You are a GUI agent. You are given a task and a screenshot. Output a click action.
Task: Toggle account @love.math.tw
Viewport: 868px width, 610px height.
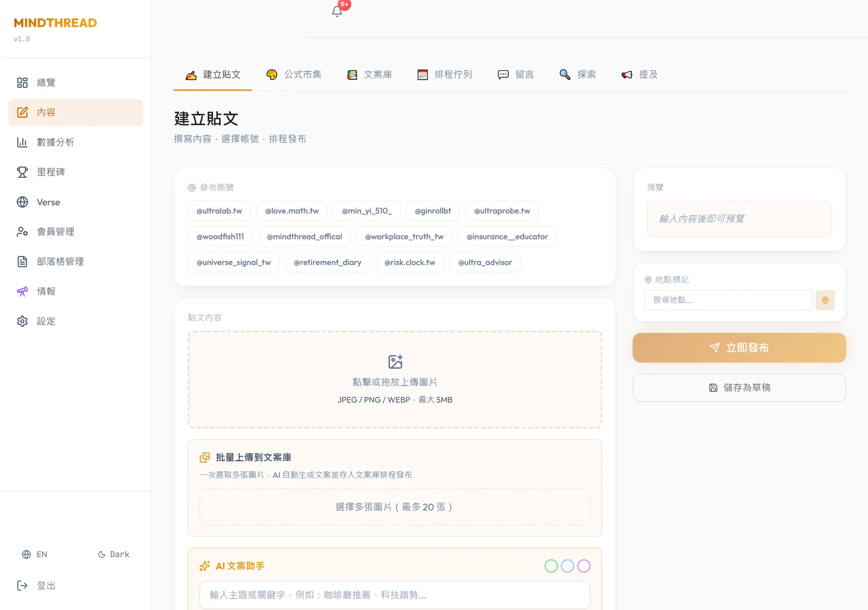click(x=292, y=211)
